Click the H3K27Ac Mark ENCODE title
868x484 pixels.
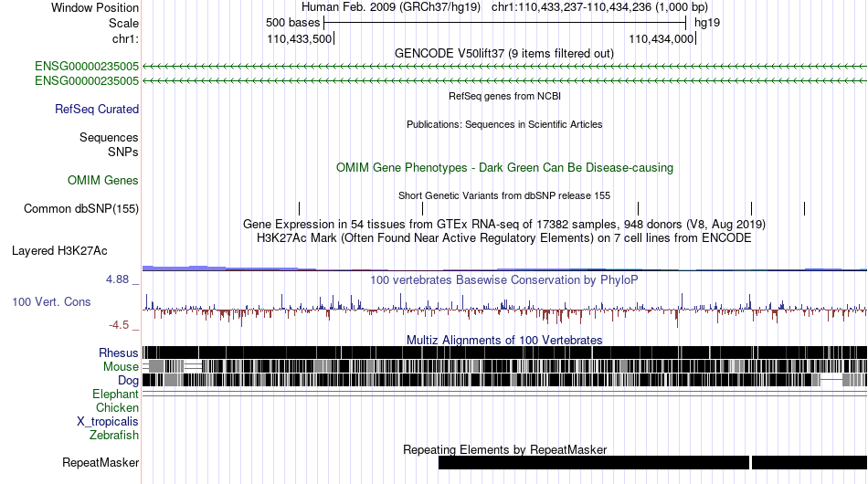point(504,237)
